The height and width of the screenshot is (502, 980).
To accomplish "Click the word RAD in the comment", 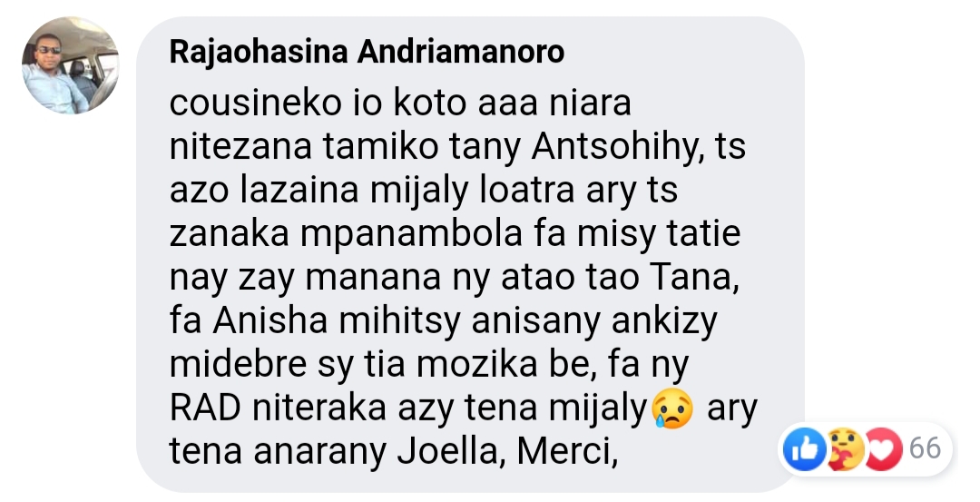I will [205, 408].
